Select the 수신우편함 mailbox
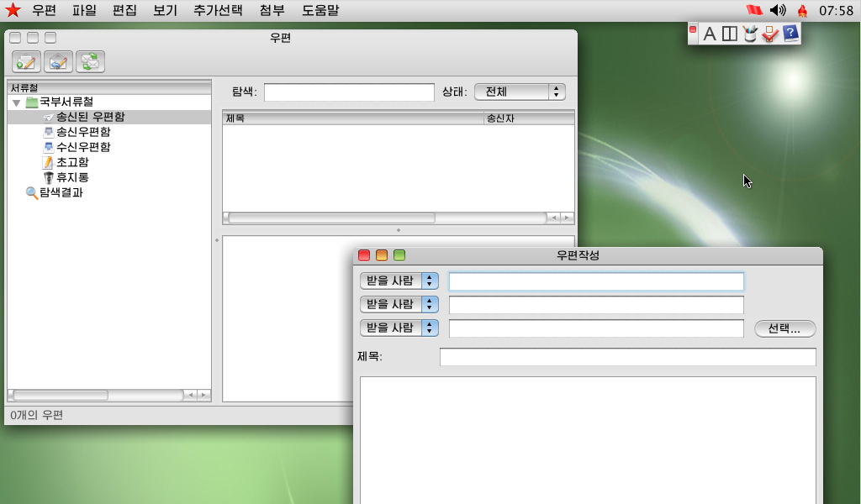861x504 pixels. (x=82, y=147)
